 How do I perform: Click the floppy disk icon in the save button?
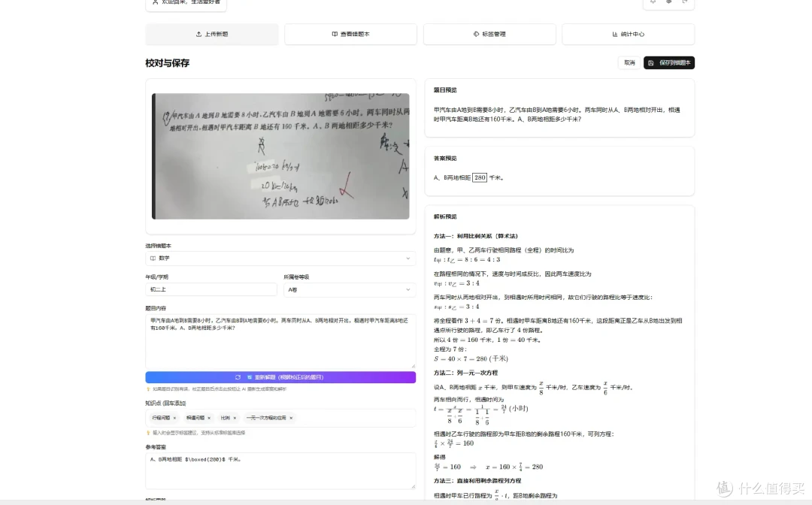coord(651,62)
